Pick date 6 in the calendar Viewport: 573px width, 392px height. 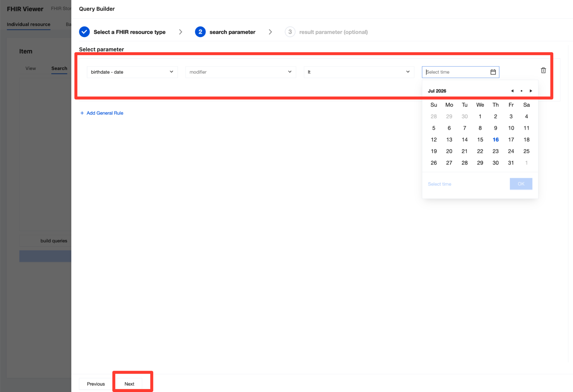(449, 128)
